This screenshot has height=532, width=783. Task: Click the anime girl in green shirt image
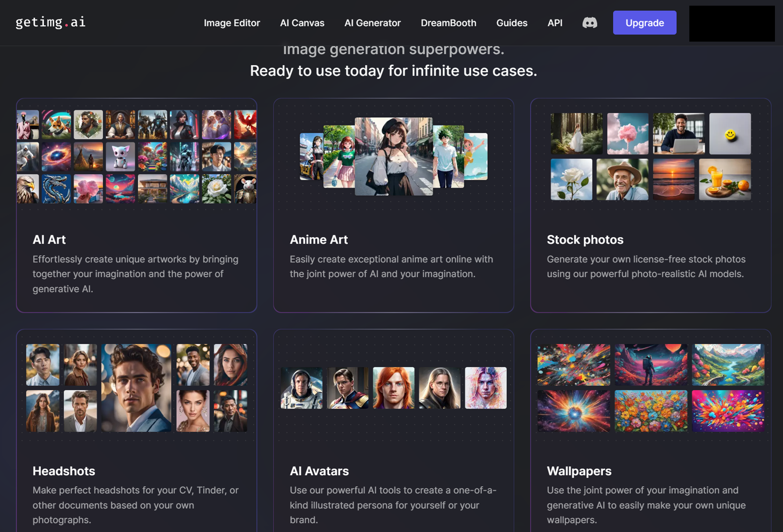[339, 157]
